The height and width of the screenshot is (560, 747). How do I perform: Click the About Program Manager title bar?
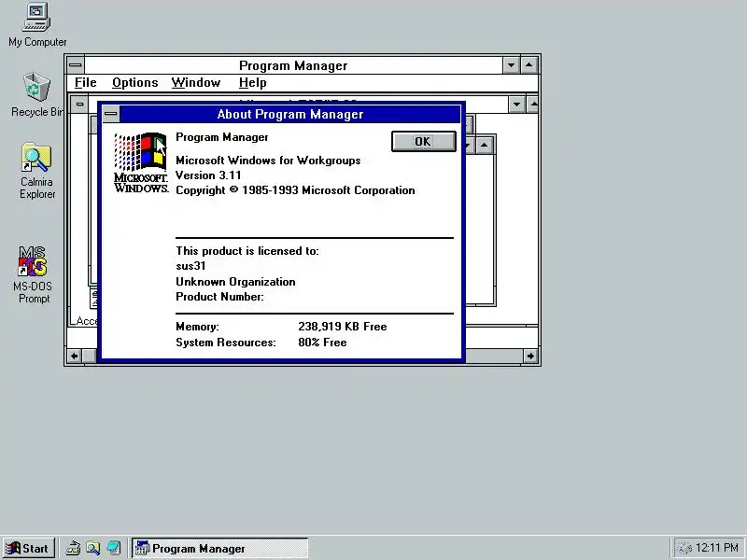(289, 114)
